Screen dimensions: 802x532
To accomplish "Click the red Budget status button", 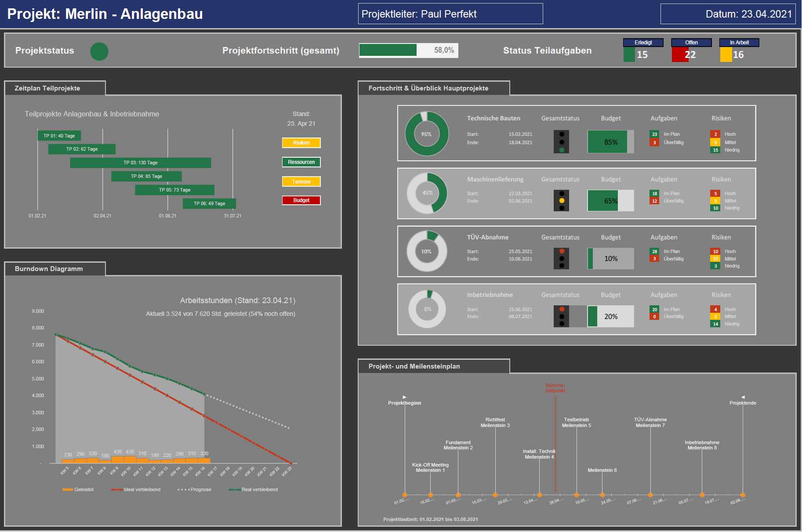I will pyautogui.click(x=301, y=200).
